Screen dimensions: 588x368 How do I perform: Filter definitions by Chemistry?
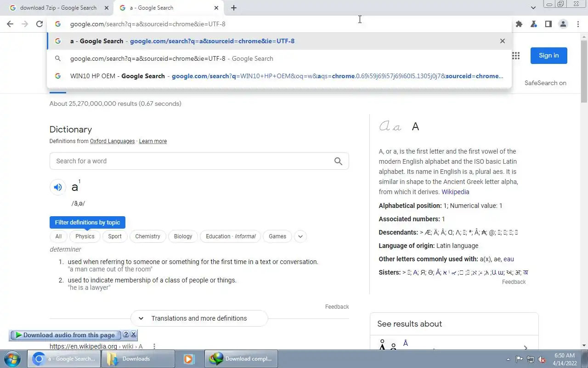tap(147, 236)
